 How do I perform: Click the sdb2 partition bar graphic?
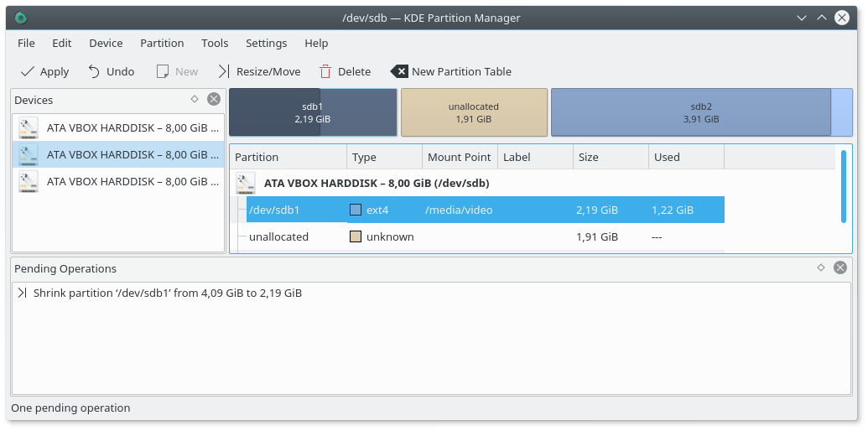(x=701, y=112)
